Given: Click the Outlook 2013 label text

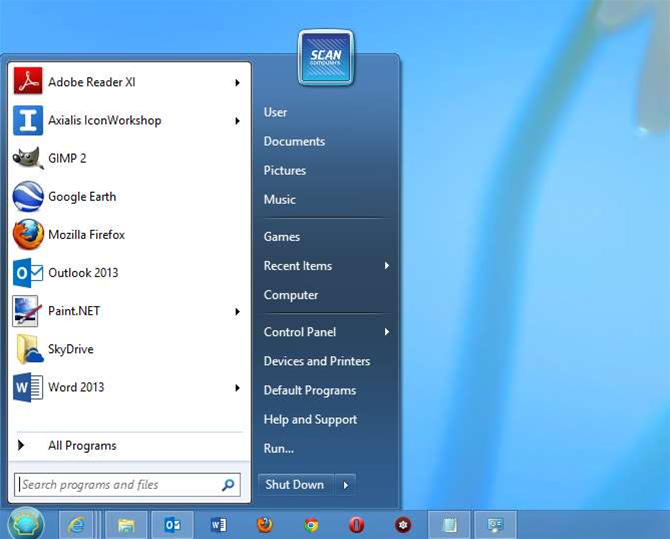Looking at the screenshot, I should (83, 273).
